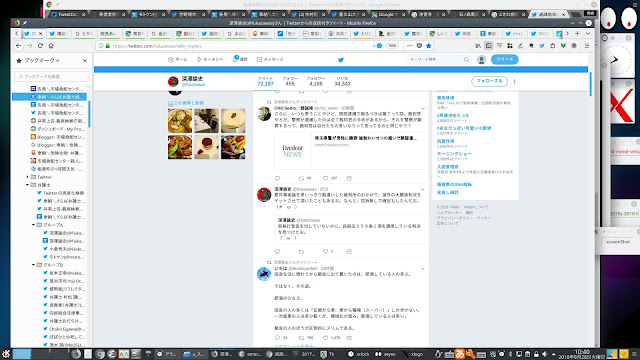Open Twitter 通知 notifications
The width and height of the screenshot is (640, 360).
240,59
